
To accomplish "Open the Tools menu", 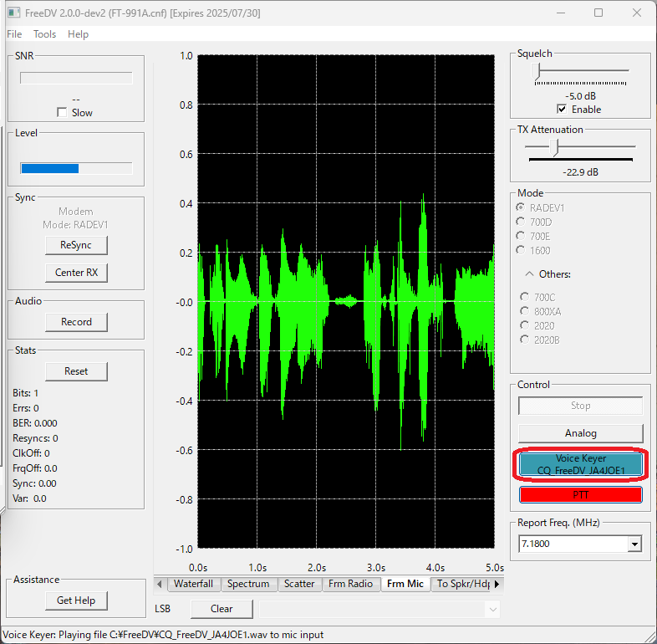I will pyautogui.click(x=45, y=34).
